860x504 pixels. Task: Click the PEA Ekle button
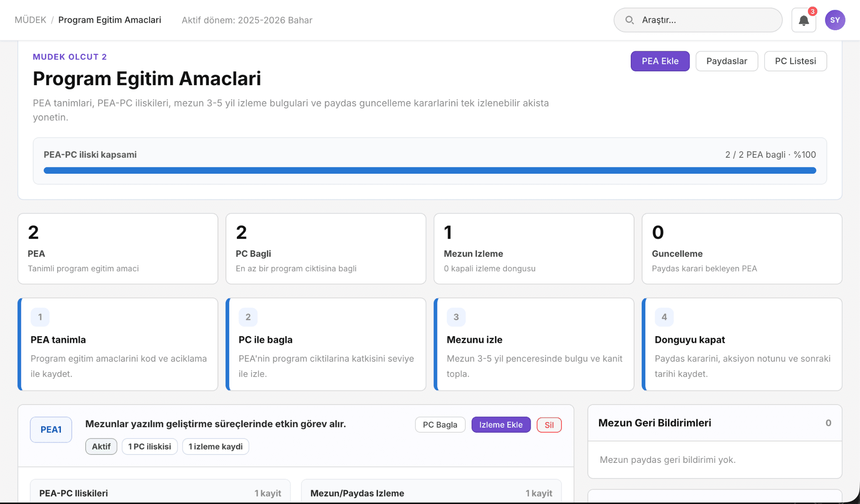tap(660, 61)
